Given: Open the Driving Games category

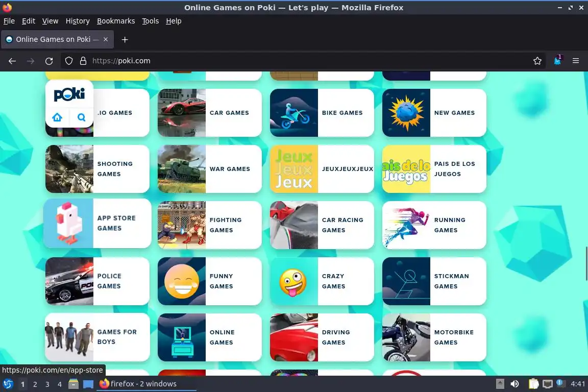Looking at the screenshot, I should (322, 337).
